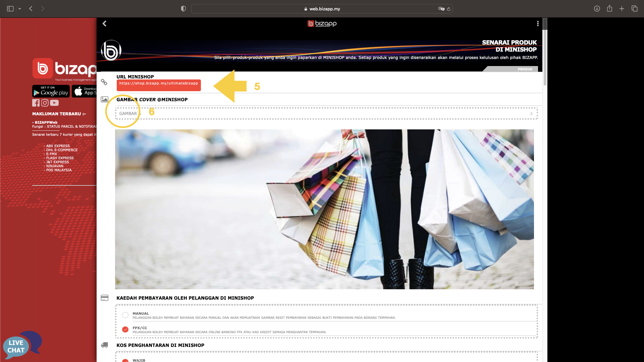Image resolution: width=644 pixels, height=362 pixels.
Task: Click 'ABX EXPRESS' courier text
Action: click(58, 146)
